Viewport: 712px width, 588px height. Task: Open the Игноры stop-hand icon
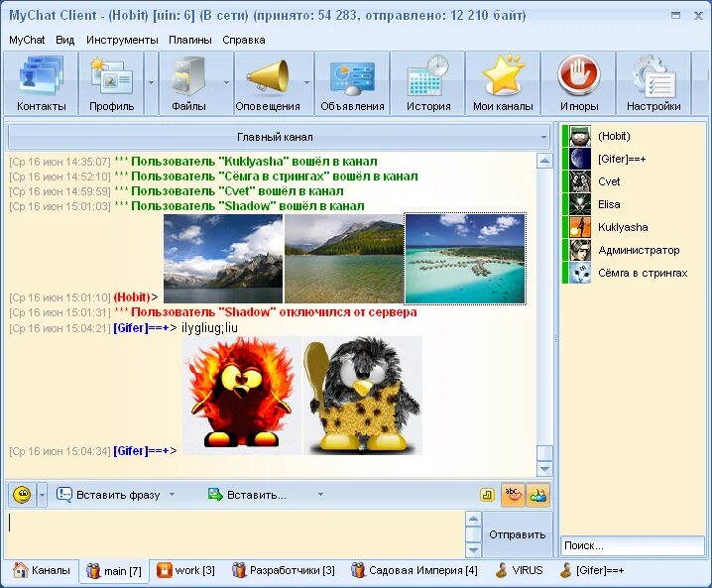click(579, 74)
